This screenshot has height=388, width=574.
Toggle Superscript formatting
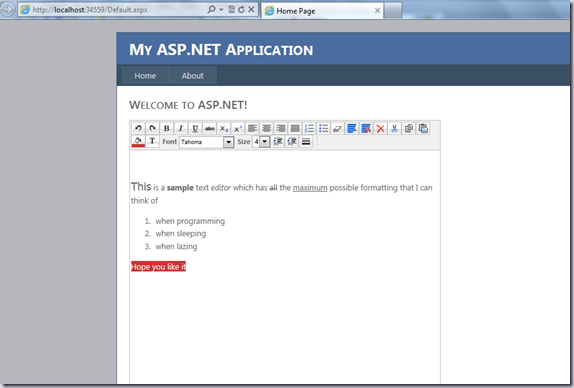coord(238,128)
